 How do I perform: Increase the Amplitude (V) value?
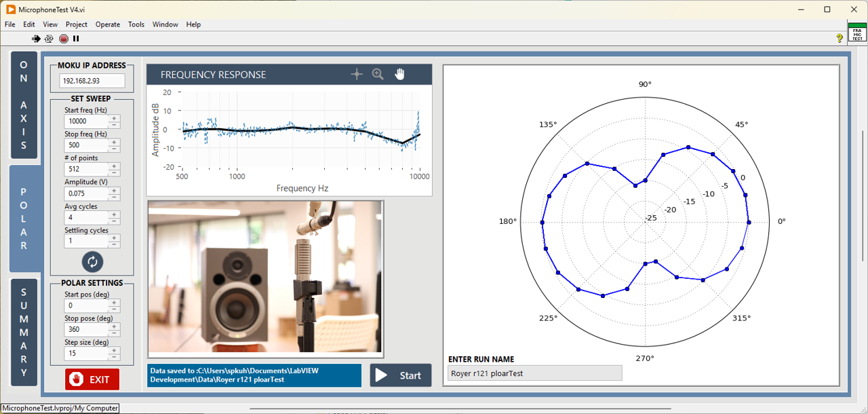[x=114, y=190]
